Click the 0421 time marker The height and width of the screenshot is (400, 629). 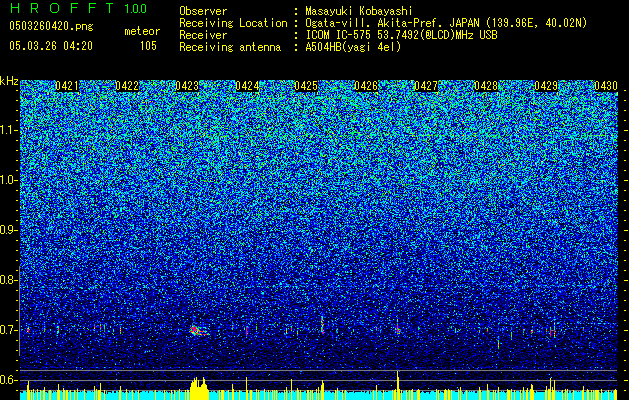67,86
